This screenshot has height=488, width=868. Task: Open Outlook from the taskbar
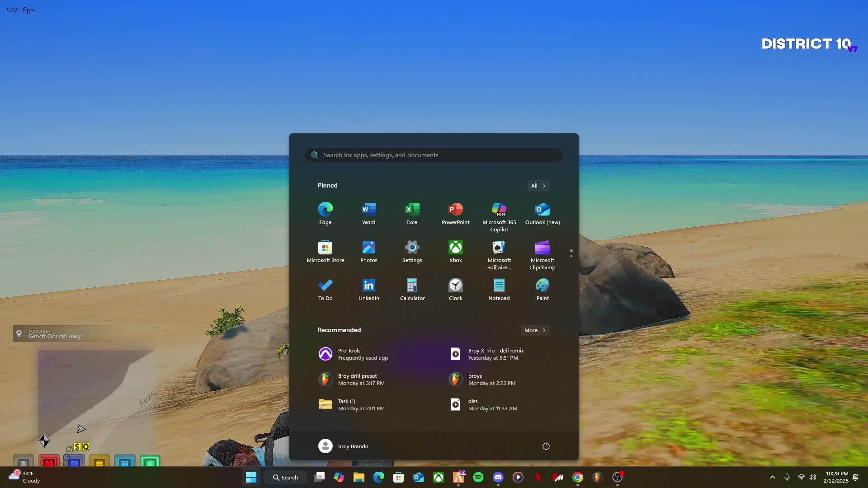(x=419, y=477)
